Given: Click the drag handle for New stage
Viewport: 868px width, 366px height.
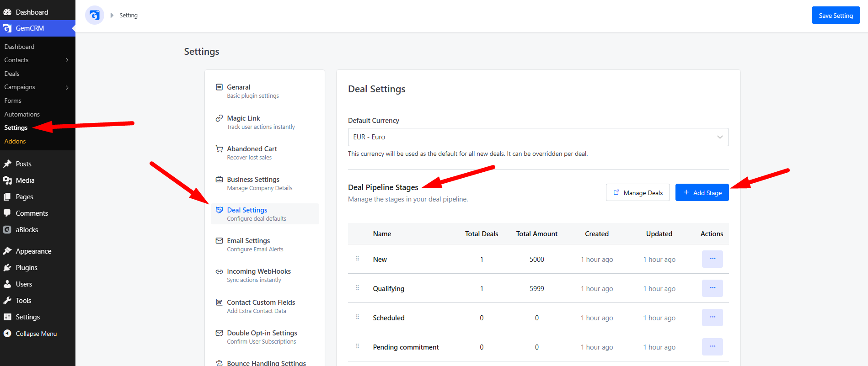Looking at the screenshot, I should click(x=358, y=259).
